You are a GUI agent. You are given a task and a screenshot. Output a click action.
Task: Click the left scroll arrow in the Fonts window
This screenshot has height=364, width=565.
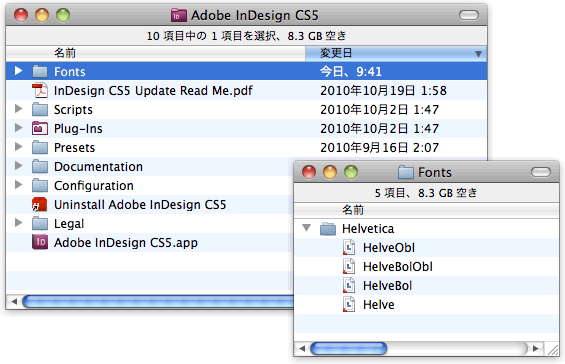[x=302, y=349]
